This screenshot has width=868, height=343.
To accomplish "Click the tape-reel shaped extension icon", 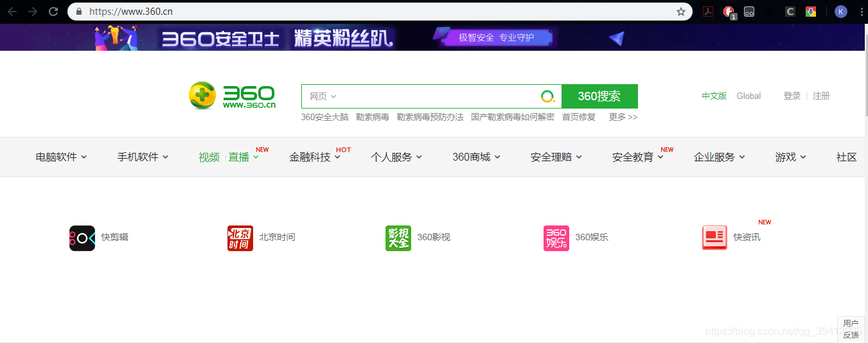I will [x=749, y=12].
